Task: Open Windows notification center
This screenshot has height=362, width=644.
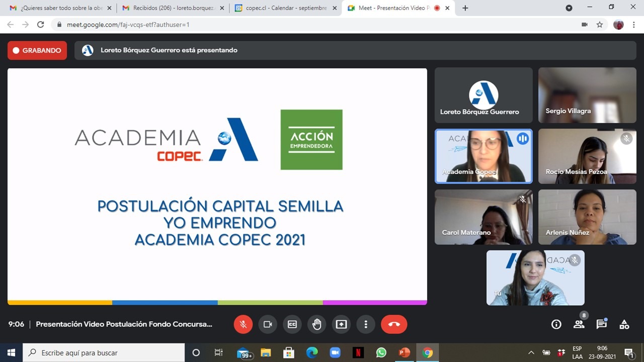Action: point(629,352)
